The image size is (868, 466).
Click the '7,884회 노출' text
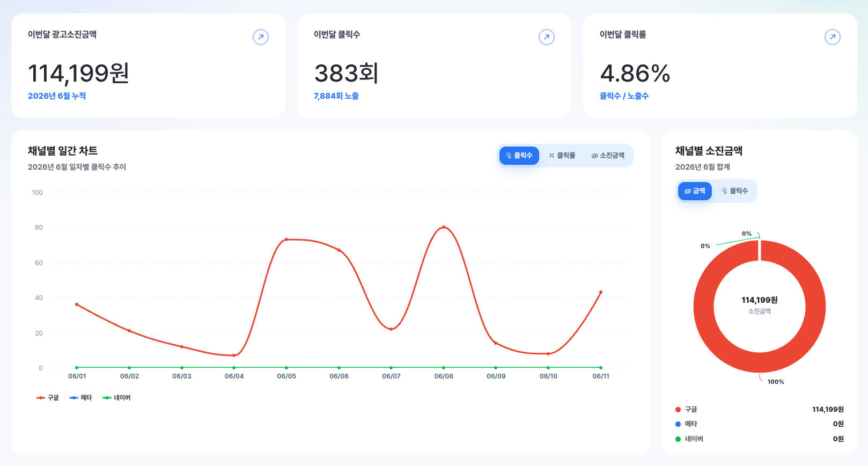point(336,96)
